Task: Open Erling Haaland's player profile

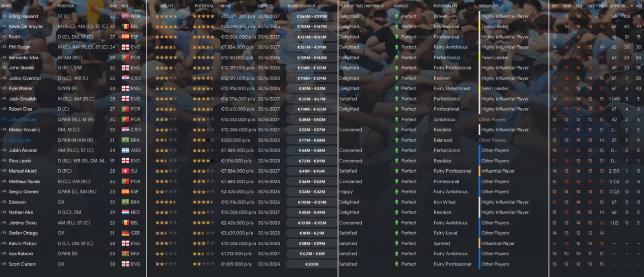Action: point(23,16)
